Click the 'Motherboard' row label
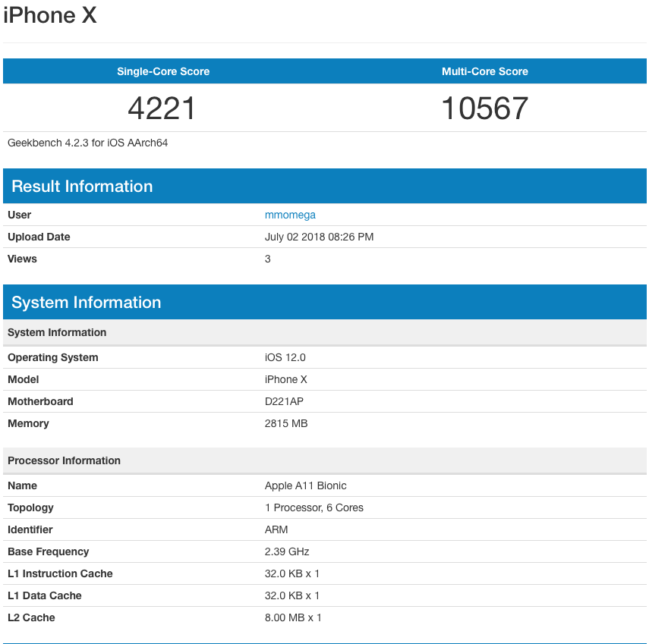 coord(40,401)
